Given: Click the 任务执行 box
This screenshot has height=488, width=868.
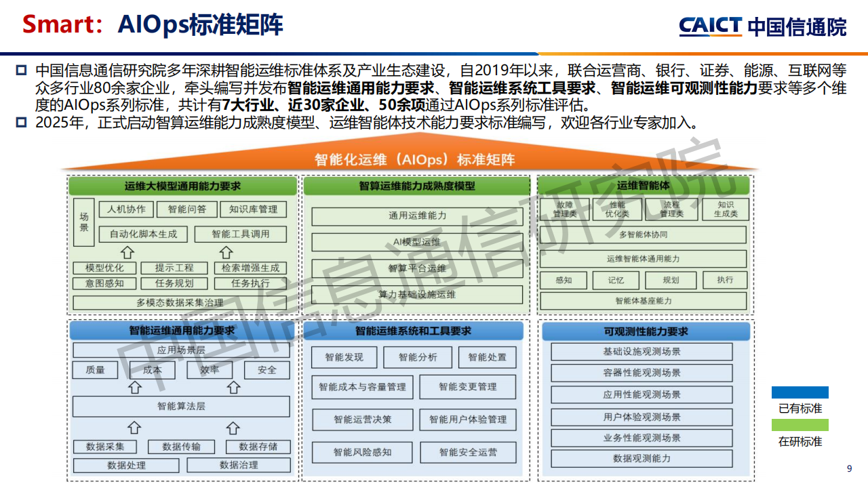Looking at the screenshot, I should click(x=250, y=283).
